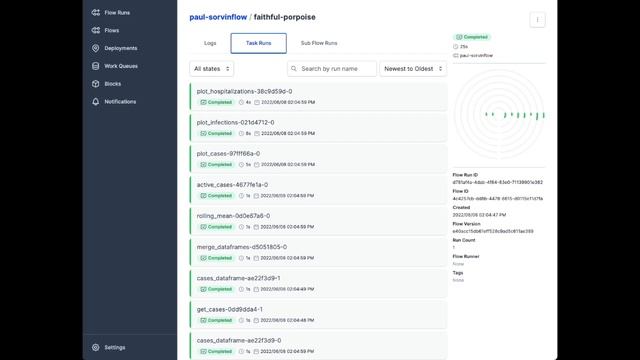Select the Task Runs tab

coord(258,43)
